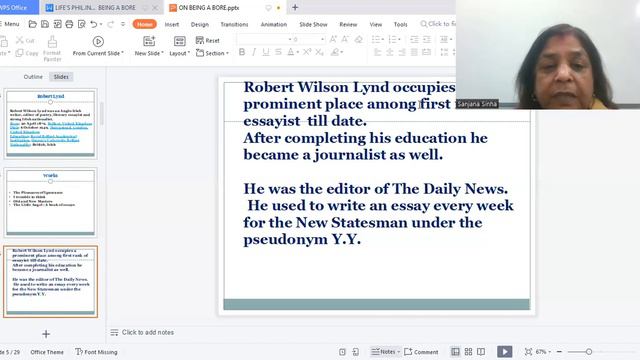Click the Decrease Font Size icon
The image size is (640, 360).
[x=345, y=39]
